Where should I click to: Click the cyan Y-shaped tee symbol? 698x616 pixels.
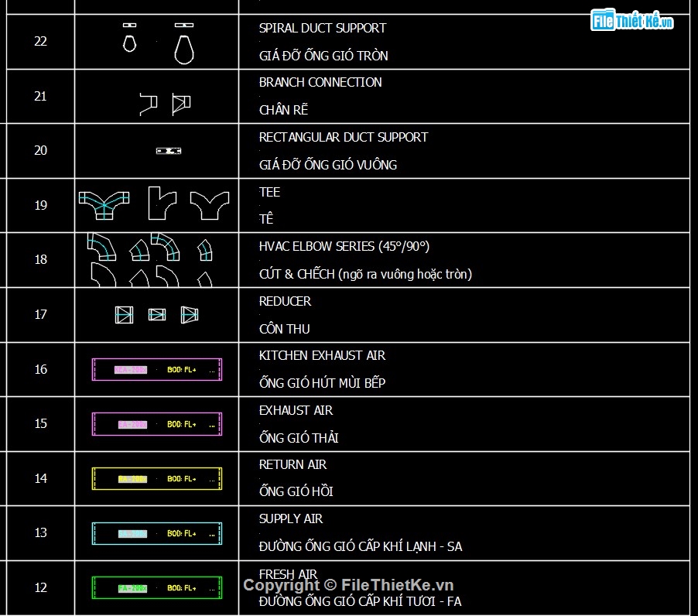coord(104,205)
